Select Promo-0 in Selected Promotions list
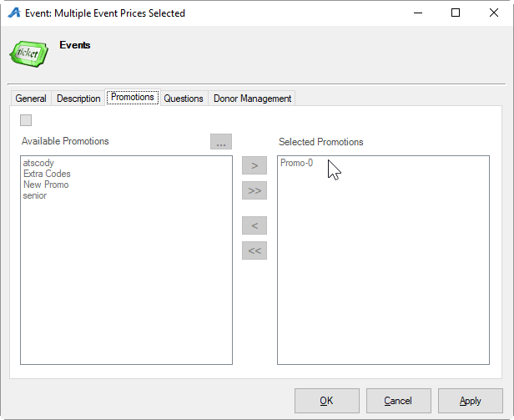514x420 pixels. click(296, 164)
